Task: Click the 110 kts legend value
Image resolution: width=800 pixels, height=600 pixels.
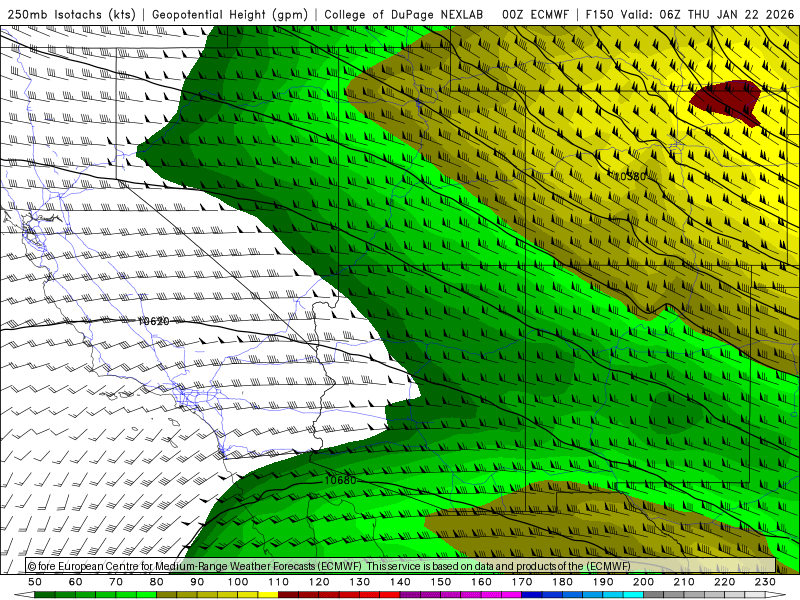Action: coord(279,582)
